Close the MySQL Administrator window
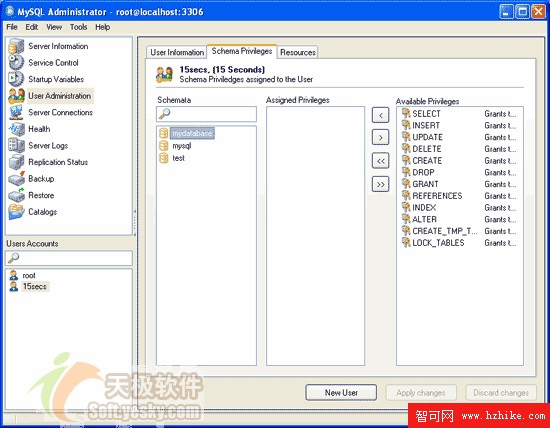Image resolution: width=550 pixels, height=428 pixels. point(538,12)
